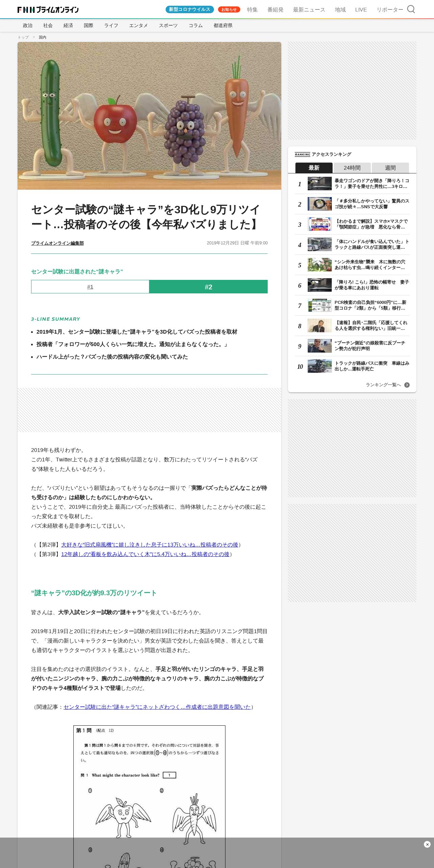Select the 経済 category
The height and width of the screenshot is (868, 434).
click(68, 25)
